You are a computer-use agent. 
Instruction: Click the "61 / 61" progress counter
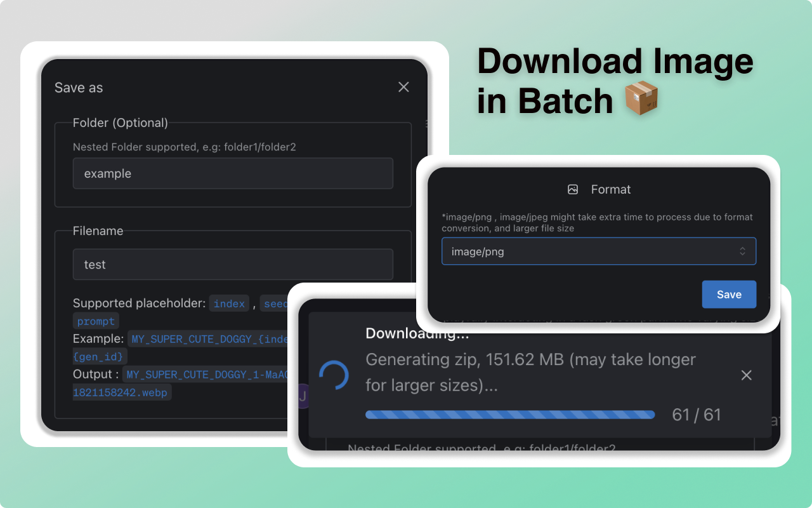(x=696, y=414)
